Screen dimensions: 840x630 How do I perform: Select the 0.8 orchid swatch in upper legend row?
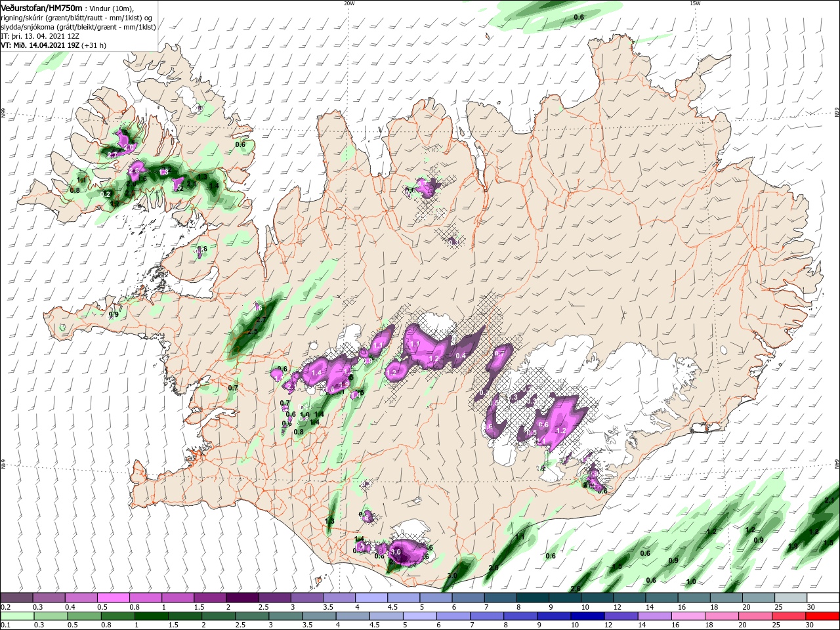coord(145,598)
